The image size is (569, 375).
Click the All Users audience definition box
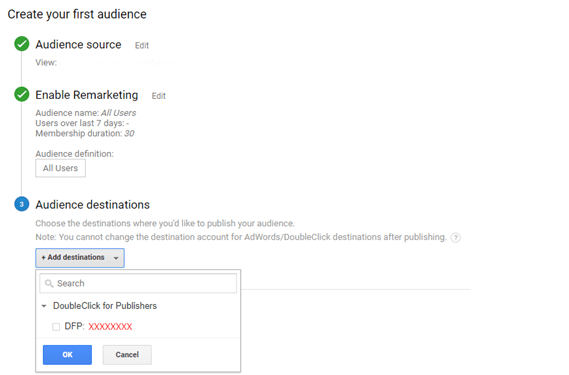61,168
